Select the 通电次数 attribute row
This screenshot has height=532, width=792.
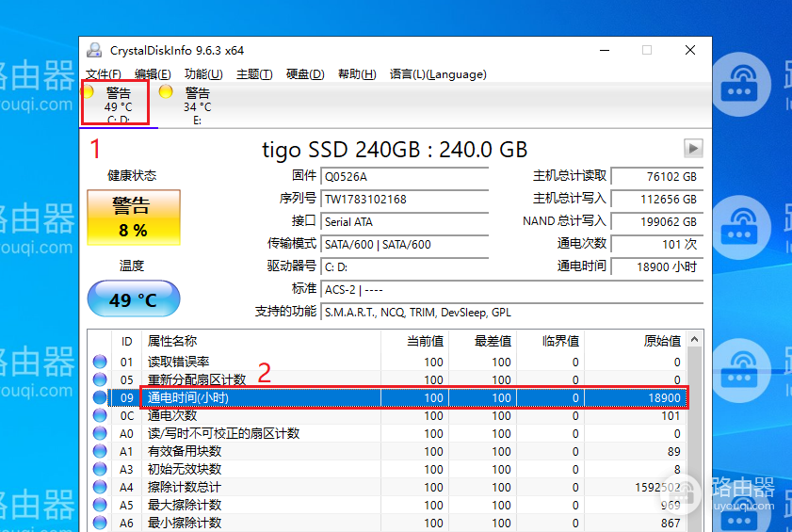coord(387,415)
